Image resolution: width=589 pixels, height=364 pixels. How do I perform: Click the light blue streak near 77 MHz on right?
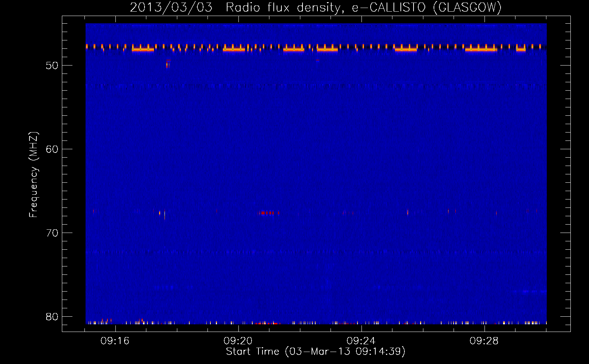click(x=529, y=292)
